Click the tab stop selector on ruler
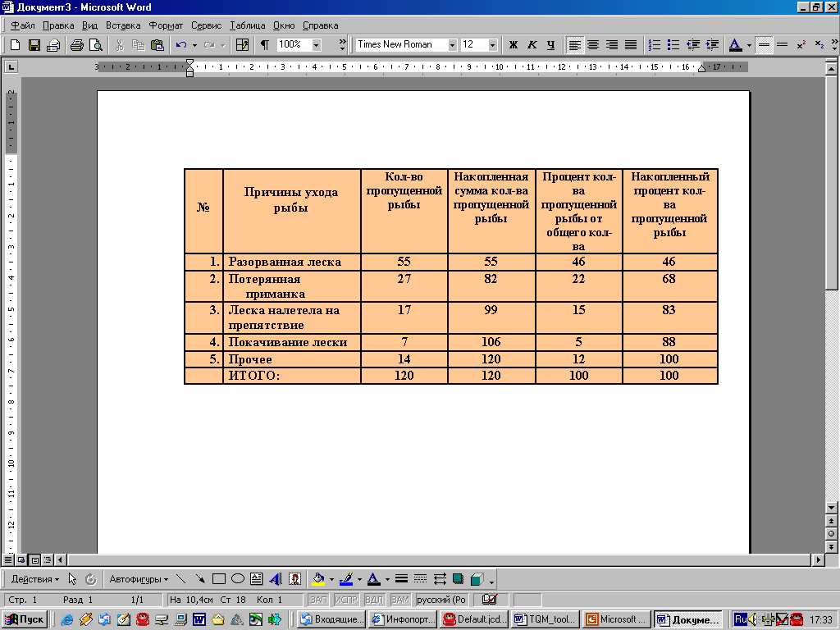The image size is (840, 630). 11,67
